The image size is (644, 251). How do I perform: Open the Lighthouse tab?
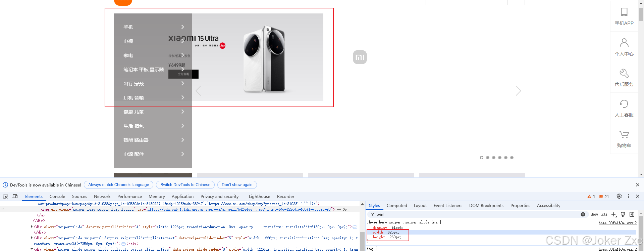(259, 197)
